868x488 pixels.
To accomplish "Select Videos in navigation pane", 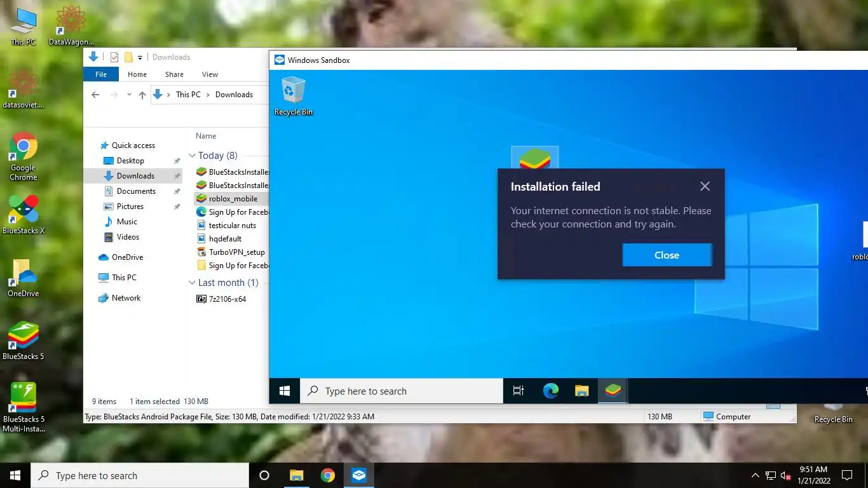I will (x=128, y=237).
